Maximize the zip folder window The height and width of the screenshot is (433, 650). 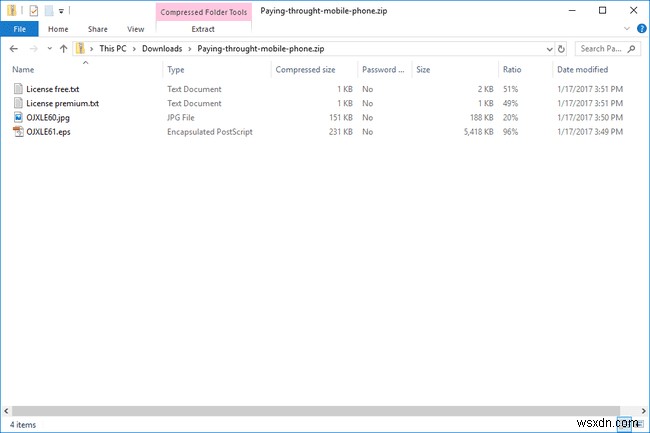(x=602, y=11)
